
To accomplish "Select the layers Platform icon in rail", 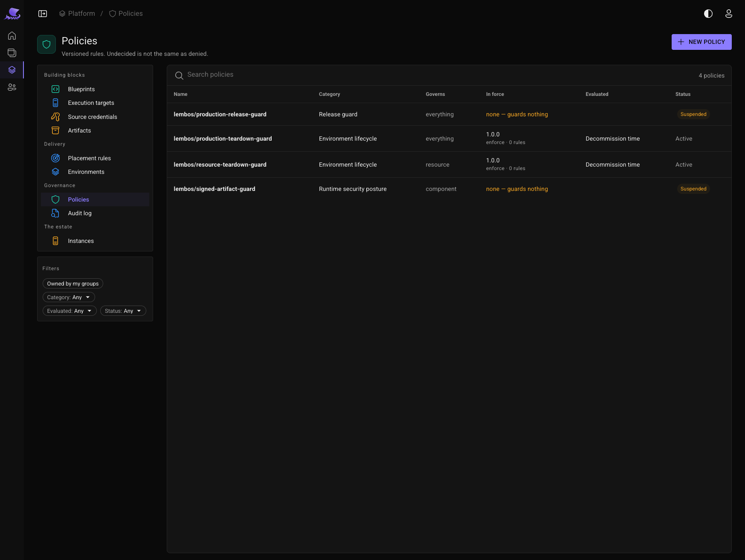I will (12, 70).
